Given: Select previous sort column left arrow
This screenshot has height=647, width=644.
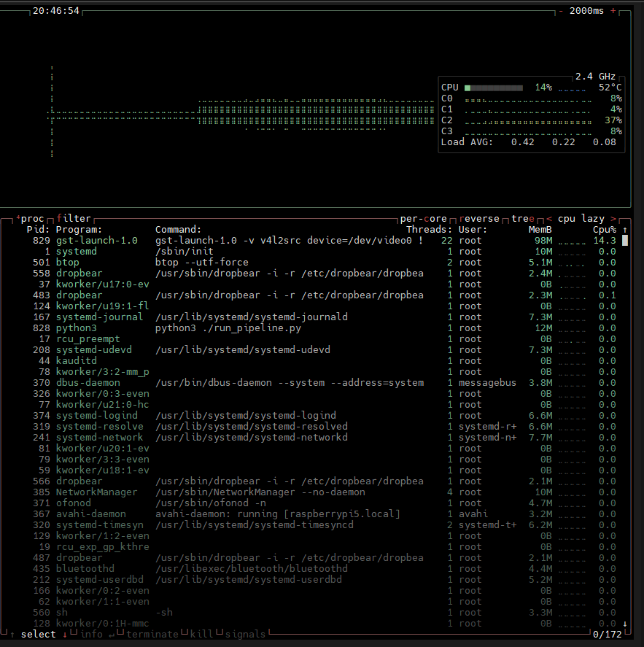Looking at the screenshot, I should point(549,219).
